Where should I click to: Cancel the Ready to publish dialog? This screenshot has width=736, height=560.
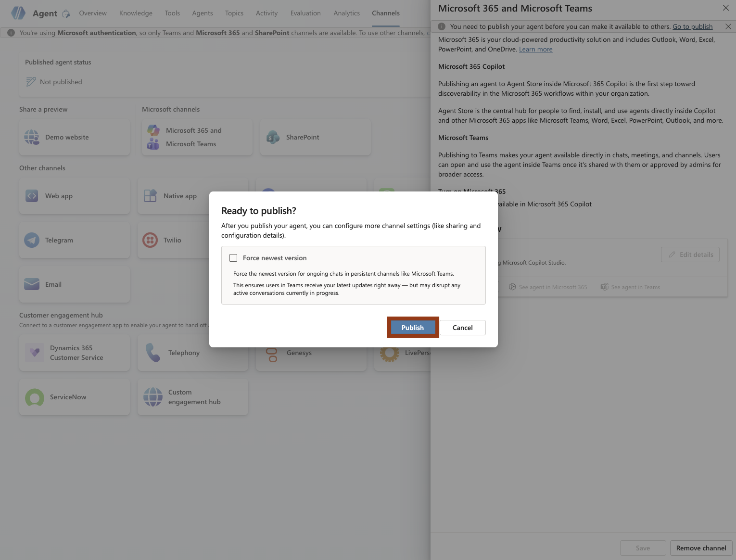(x=463, y=328)
